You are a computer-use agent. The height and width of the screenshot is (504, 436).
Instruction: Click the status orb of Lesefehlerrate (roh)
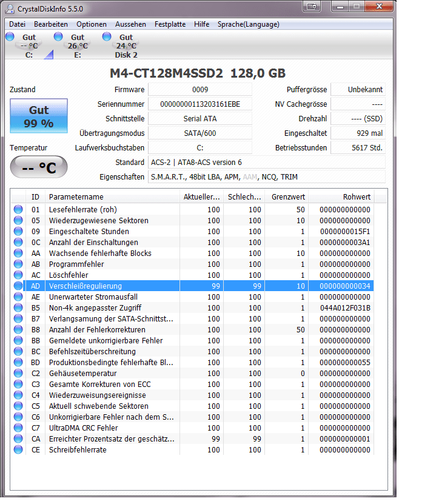(x=18, y=210)
